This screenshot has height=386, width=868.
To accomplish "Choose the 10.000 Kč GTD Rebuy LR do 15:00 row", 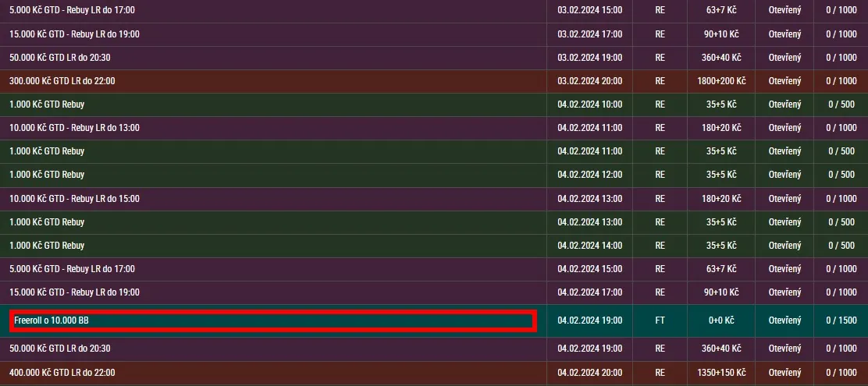I will tap(74, 199).
